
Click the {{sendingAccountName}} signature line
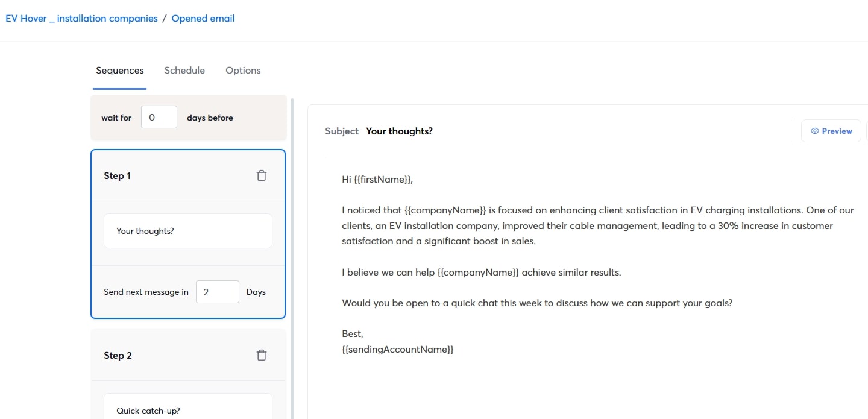tap(397, 349)
